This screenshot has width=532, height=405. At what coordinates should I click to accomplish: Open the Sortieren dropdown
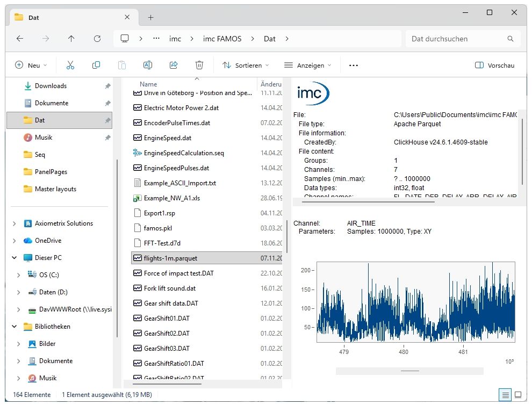(x=246, y=65)
